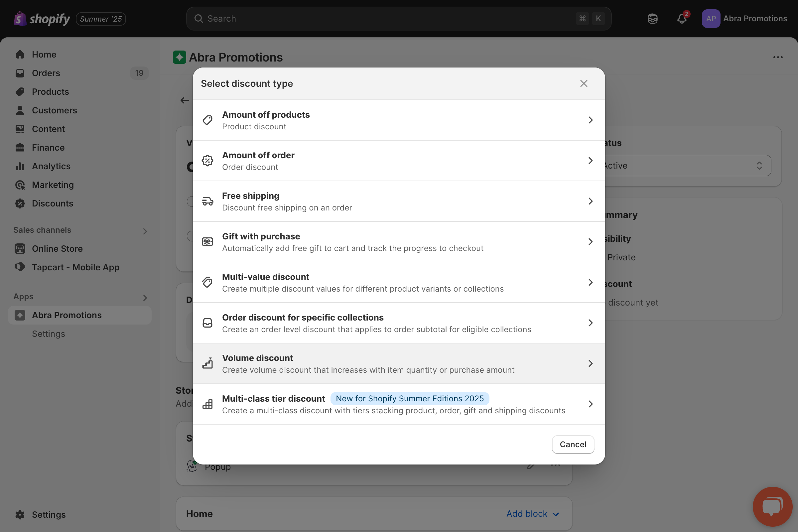Click the Multi-class tier discount icon
Viewport: 798px width, 532px height.
click(207, 404)
